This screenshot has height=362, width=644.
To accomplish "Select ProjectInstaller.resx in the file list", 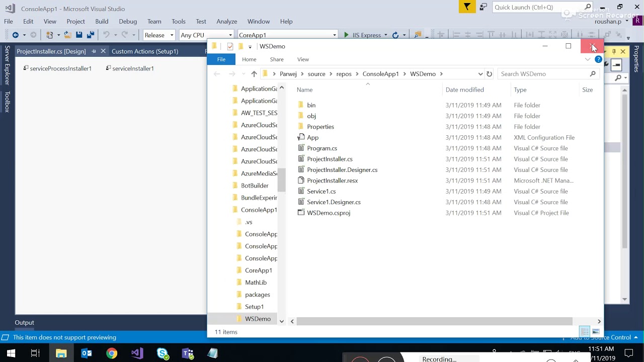I will tap(333, 180).
